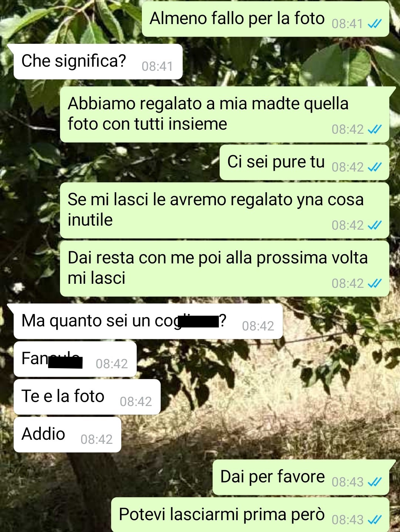Select the 'Almeno fallo per la foto' bubble
Screen dimensions: 400x532
point(266,19)
